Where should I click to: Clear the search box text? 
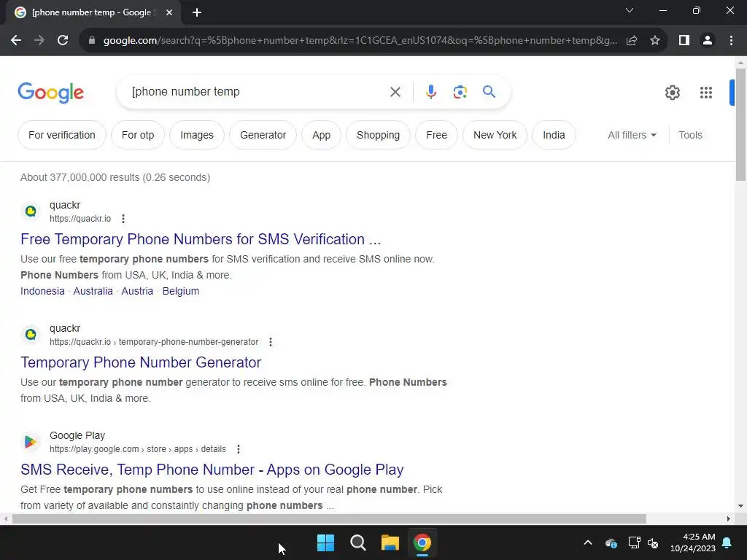point(395,92)
